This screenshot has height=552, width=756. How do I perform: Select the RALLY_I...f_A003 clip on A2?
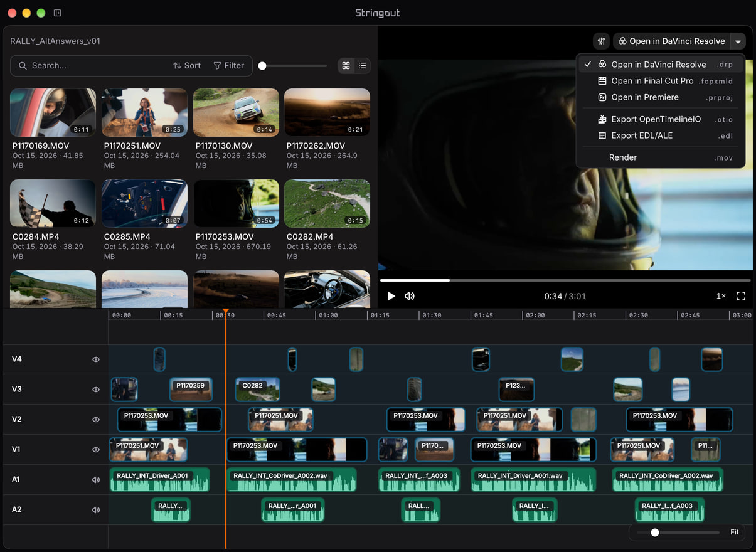669,510
